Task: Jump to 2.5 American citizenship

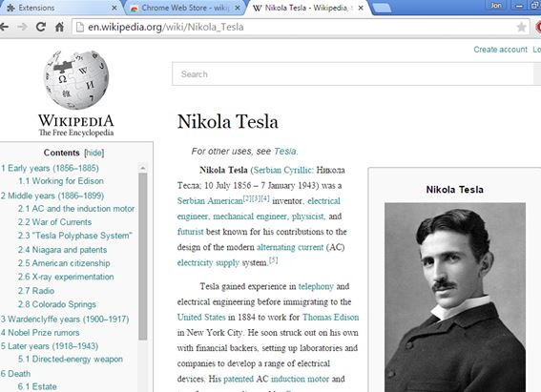Action: tap(64, 263)
